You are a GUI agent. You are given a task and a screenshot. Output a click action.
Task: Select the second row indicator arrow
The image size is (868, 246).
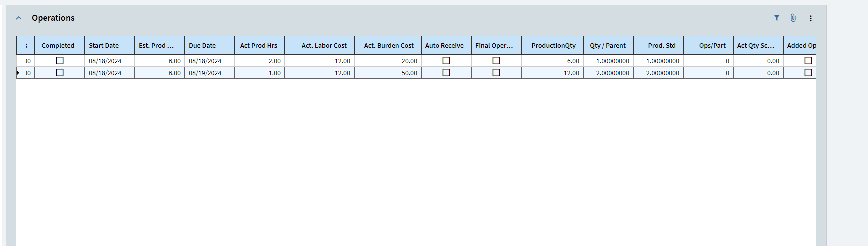[18, 73]
